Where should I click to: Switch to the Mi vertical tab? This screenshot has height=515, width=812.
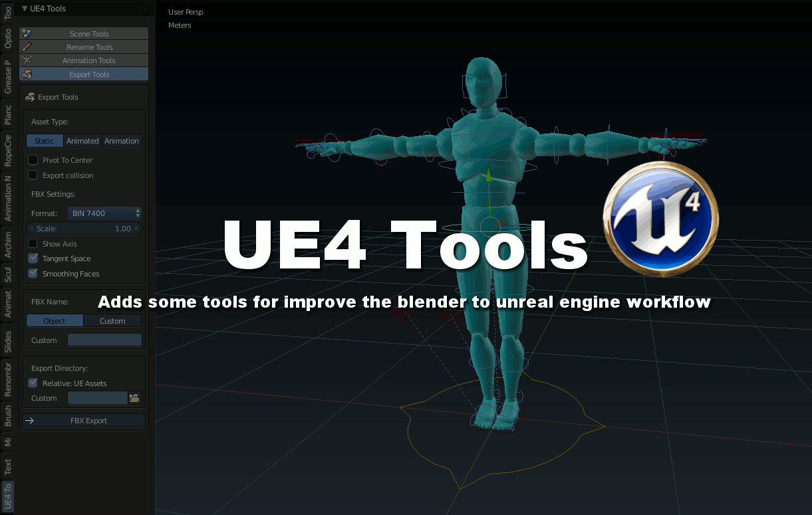click(8, 443)
